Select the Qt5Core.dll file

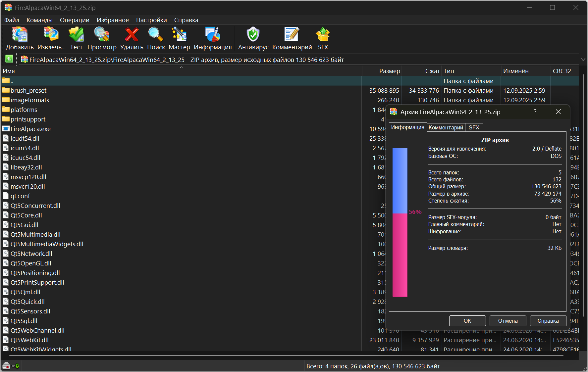23,215
